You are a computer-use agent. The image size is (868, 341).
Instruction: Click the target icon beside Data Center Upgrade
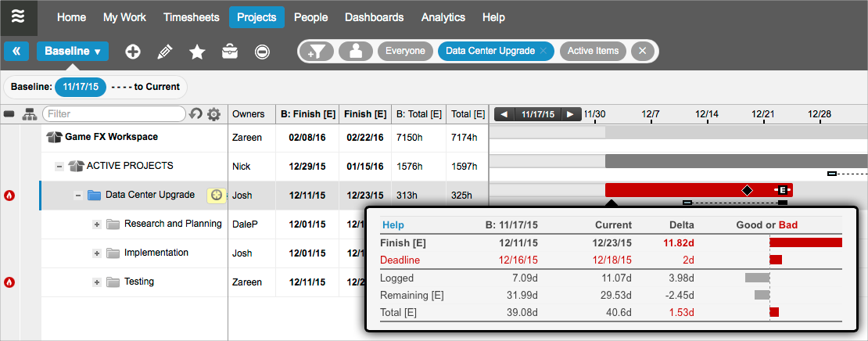217,195
